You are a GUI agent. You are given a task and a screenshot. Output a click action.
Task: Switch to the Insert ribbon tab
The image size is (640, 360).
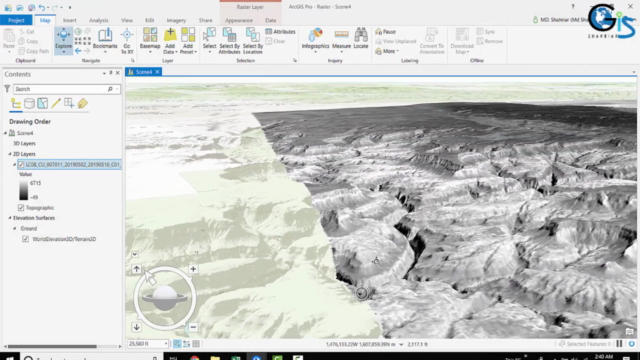pos(69,20)
